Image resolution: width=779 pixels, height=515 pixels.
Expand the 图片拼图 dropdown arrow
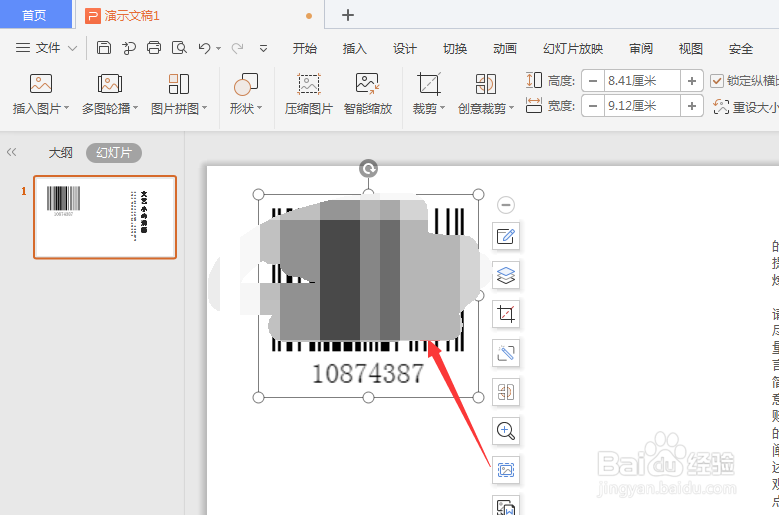[204, 108]
